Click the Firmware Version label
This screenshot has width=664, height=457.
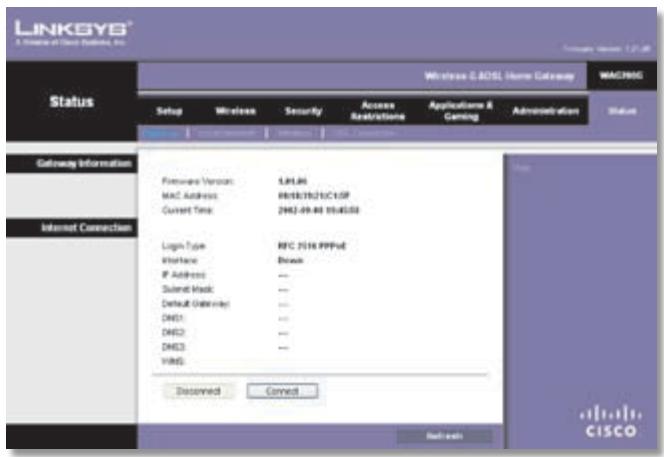click(x=198, y=181)
